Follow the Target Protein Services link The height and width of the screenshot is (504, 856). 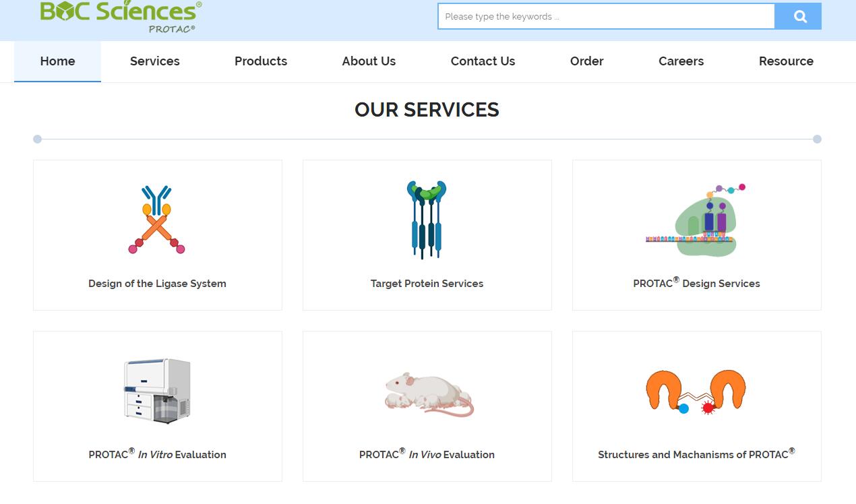pos(427,284)
